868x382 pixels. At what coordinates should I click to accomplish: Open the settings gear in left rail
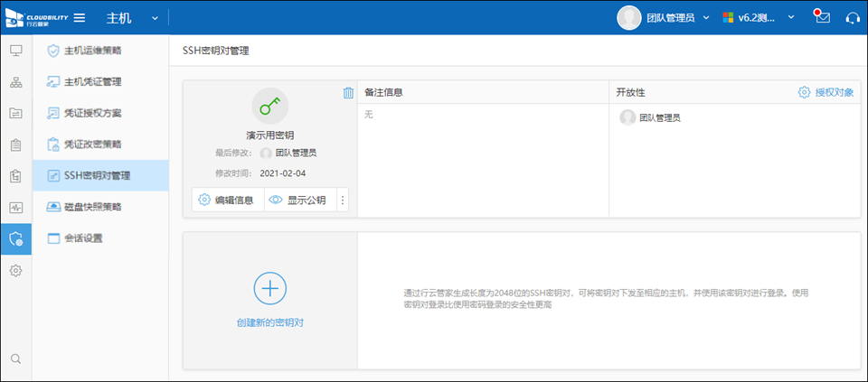(15, 270)
